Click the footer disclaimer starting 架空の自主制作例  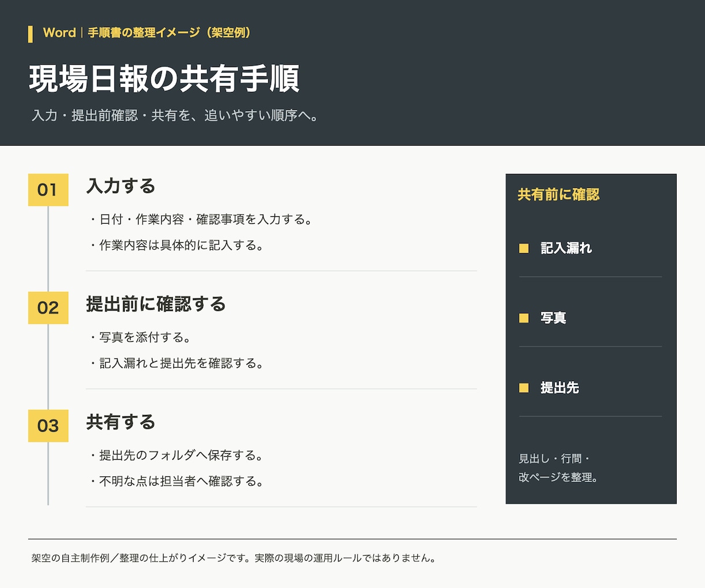tap(233, 559)
